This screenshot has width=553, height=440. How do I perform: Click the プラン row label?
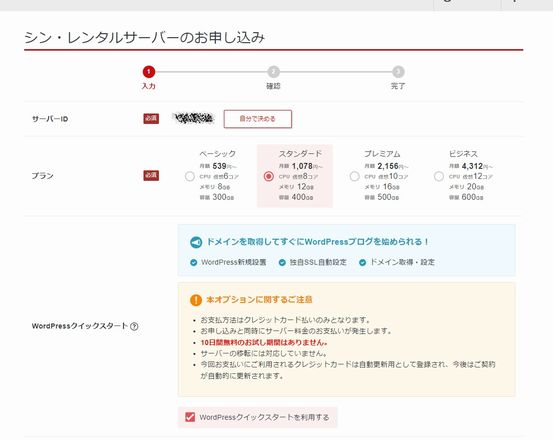pyautogui.click(x=42, y=176)
